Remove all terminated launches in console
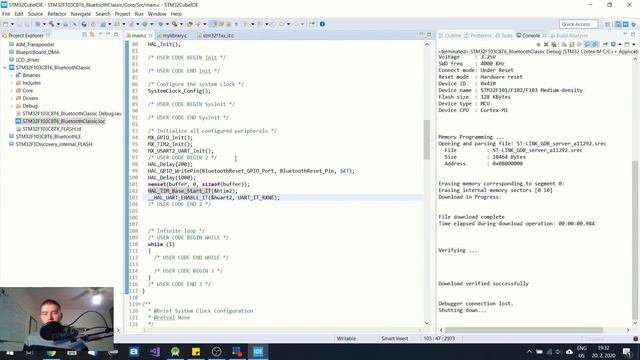 (x=554, y=44)
